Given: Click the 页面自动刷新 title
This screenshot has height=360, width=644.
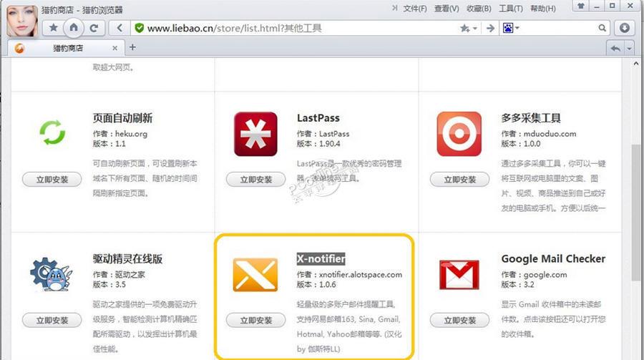Looking at the screenshot, I should click(122, 118).
